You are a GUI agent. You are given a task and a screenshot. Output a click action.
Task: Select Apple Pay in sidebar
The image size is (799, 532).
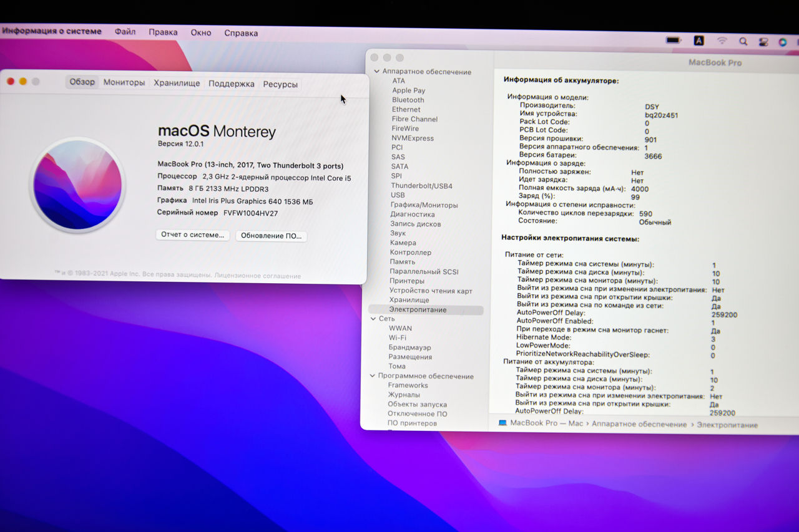[409, 90]
